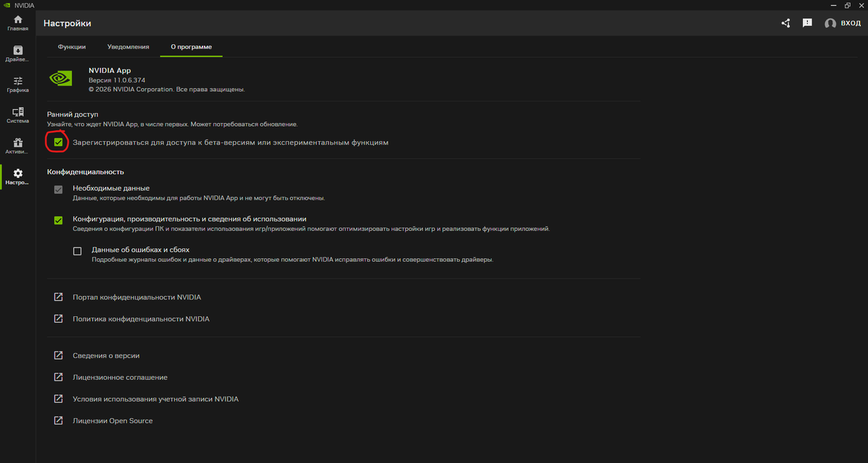The height and width of the screenshot is (463, 868).
Task: Click the user avatar icon
Action: click(830, 23)
